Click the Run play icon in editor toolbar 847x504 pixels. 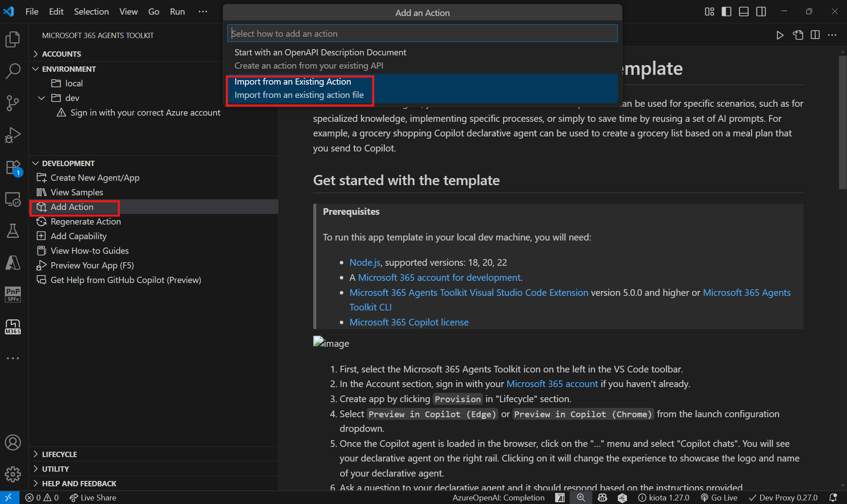pyautogui.click(x=780, y=35)
